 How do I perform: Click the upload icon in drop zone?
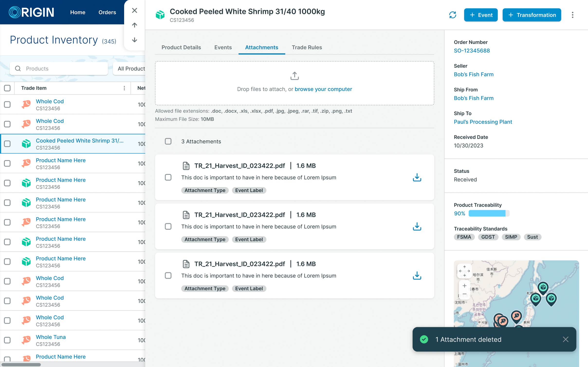point(294,76)
